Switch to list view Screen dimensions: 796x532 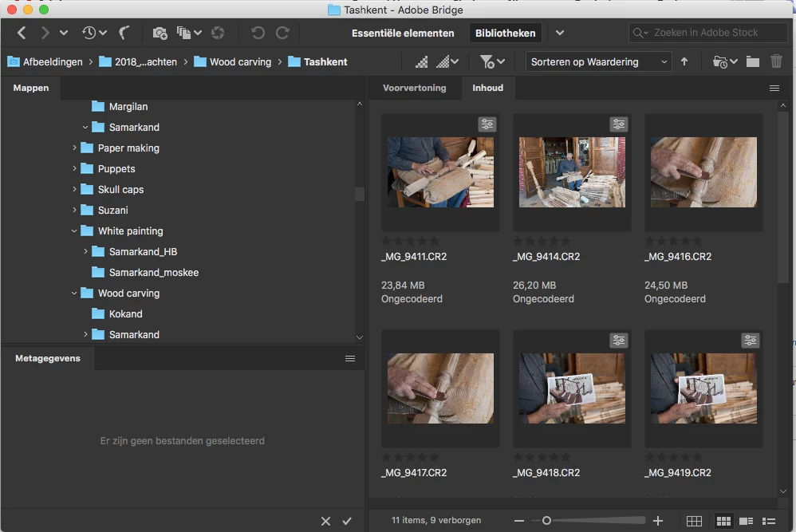(769, 521)
